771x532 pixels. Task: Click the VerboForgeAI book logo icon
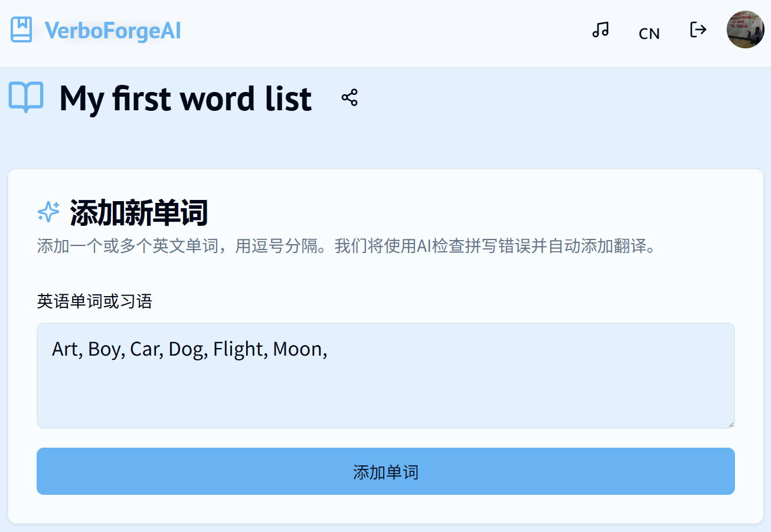coord(21,29)
